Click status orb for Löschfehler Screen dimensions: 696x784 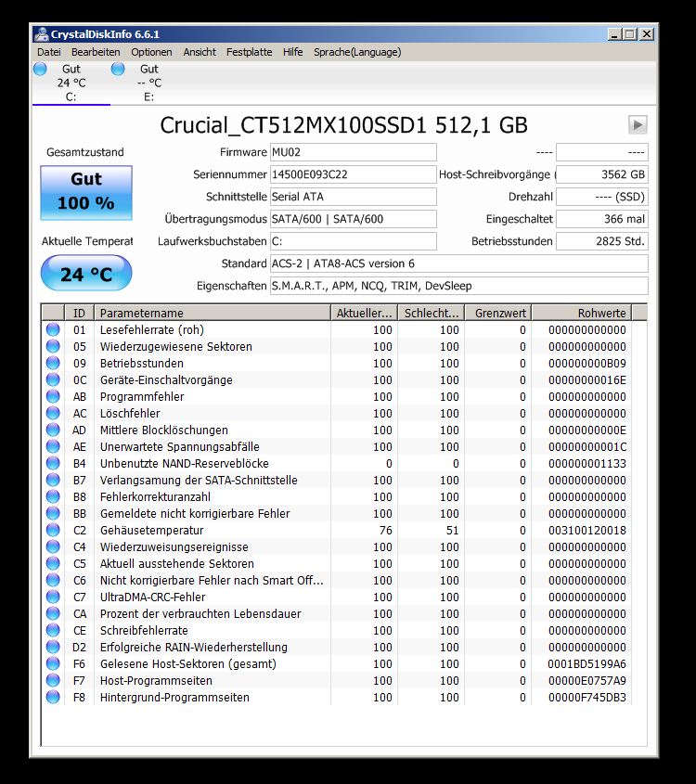(x=53, y=413)
